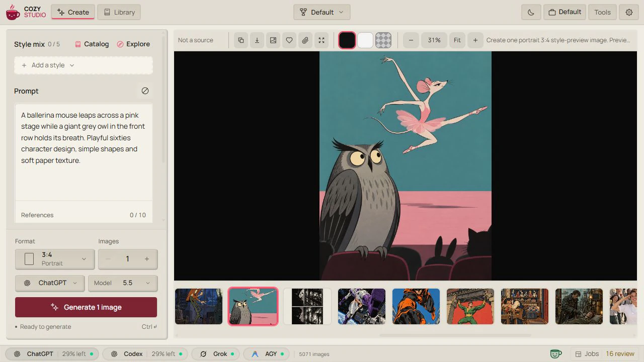Open the Catalog of styles
Image resolution: width=644 pixels, height=362 pixels.
click(92, 44)
